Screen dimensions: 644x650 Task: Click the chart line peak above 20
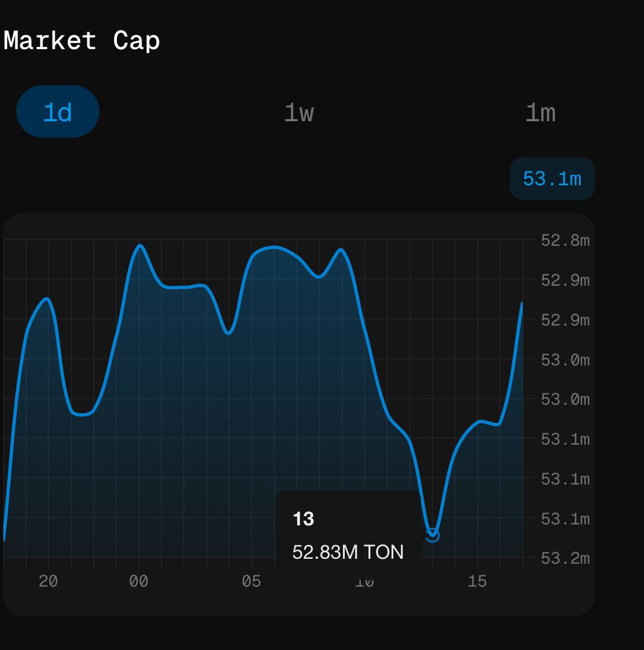pos(48,298)
